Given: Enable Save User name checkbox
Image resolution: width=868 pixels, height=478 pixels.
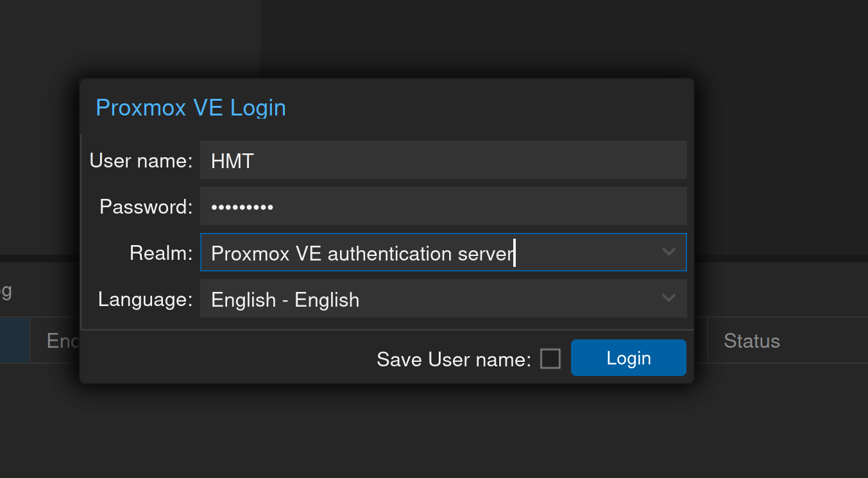Looking at the screenshot, I should (550, 359).
